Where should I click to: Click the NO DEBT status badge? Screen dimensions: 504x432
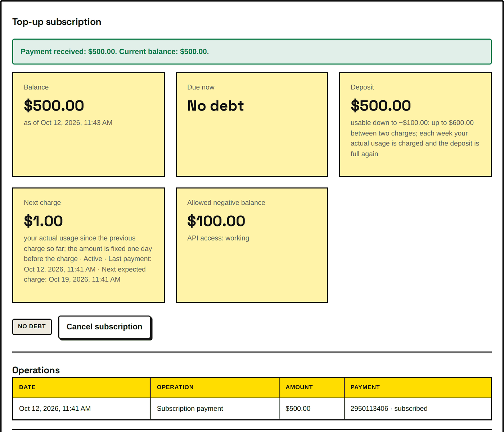coord(32,327)
